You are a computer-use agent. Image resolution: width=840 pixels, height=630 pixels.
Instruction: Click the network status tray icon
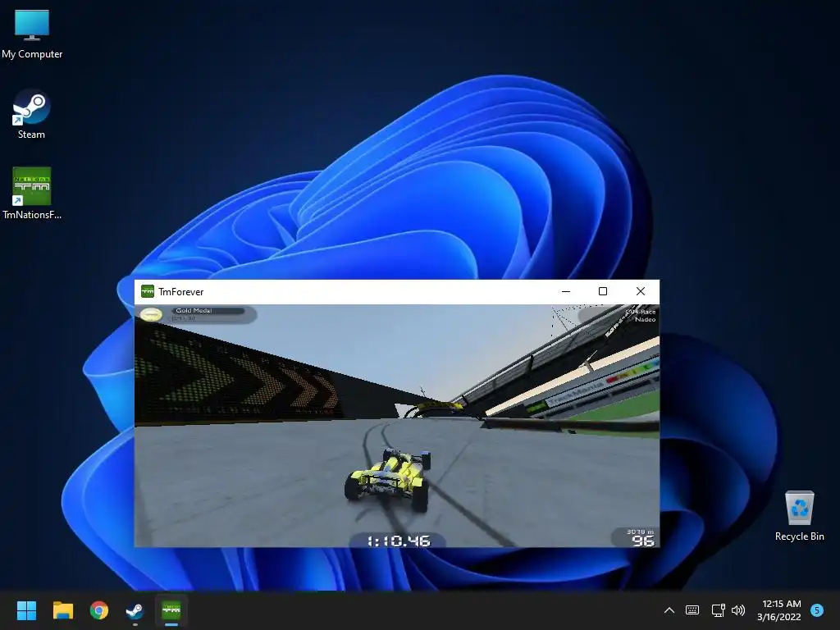[718, 610]
